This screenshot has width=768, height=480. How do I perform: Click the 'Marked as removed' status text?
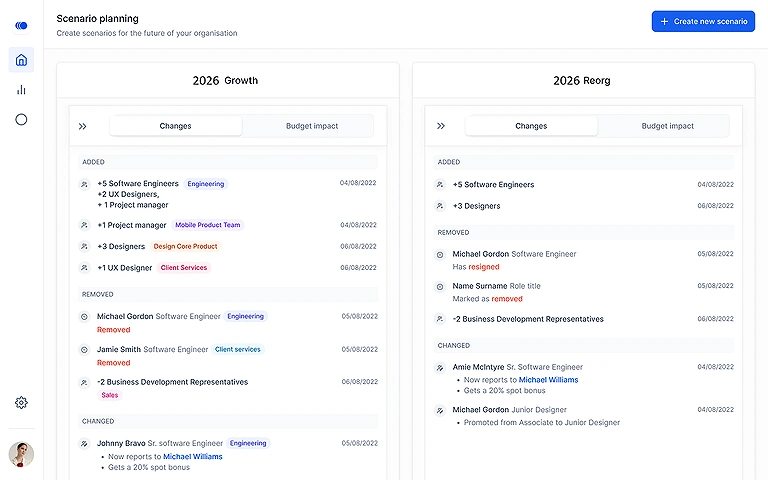click(487, 299)
